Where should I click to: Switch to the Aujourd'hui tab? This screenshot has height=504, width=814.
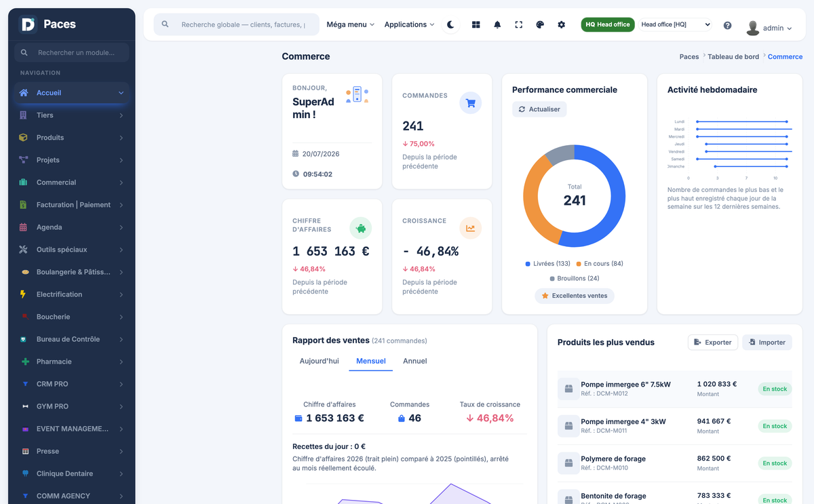coord(319,361)
